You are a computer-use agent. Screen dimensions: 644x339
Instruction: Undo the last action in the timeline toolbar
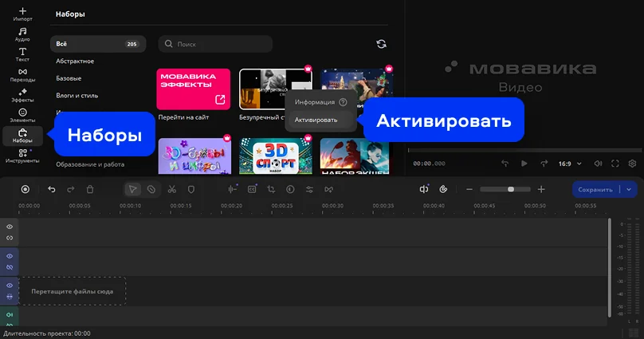click(x=51, y=189)
